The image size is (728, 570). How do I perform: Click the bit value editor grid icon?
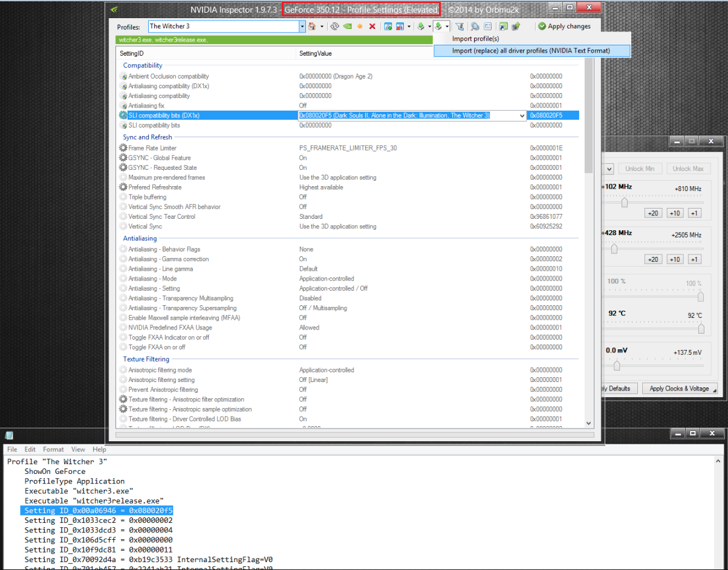487,27
